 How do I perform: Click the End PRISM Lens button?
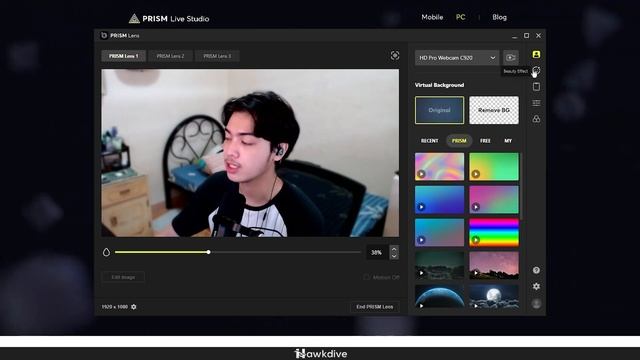click(375, 307)
